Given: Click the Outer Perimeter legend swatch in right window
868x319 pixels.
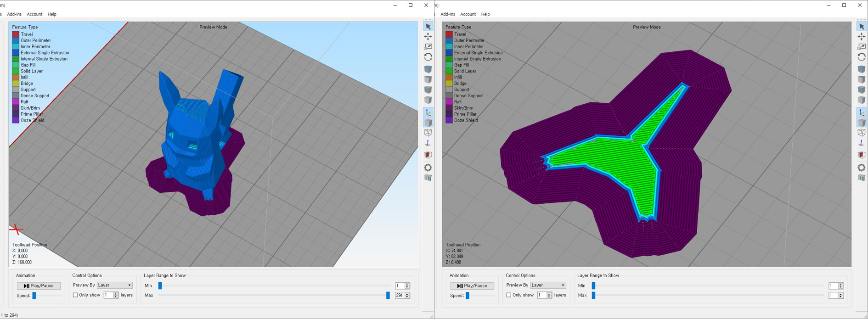Looking at the screenshot, I should click(x=449, y=40).
